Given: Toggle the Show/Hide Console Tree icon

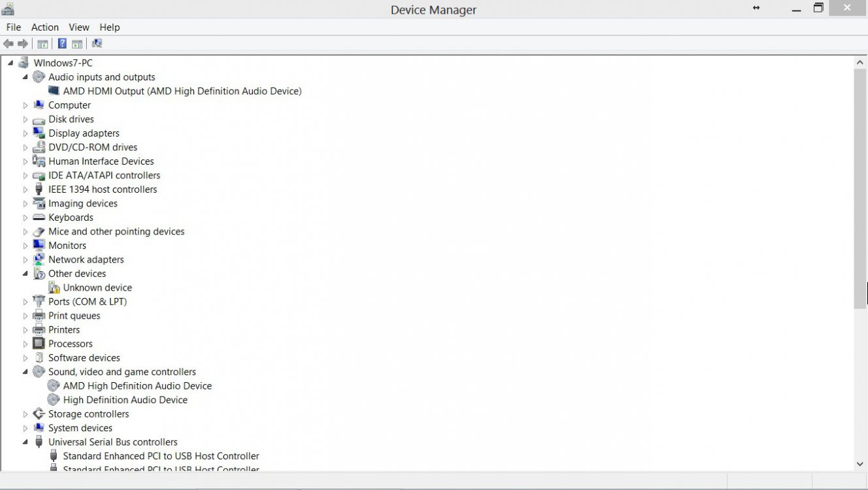Looking at the screenshot, I should tap(42, 43).
